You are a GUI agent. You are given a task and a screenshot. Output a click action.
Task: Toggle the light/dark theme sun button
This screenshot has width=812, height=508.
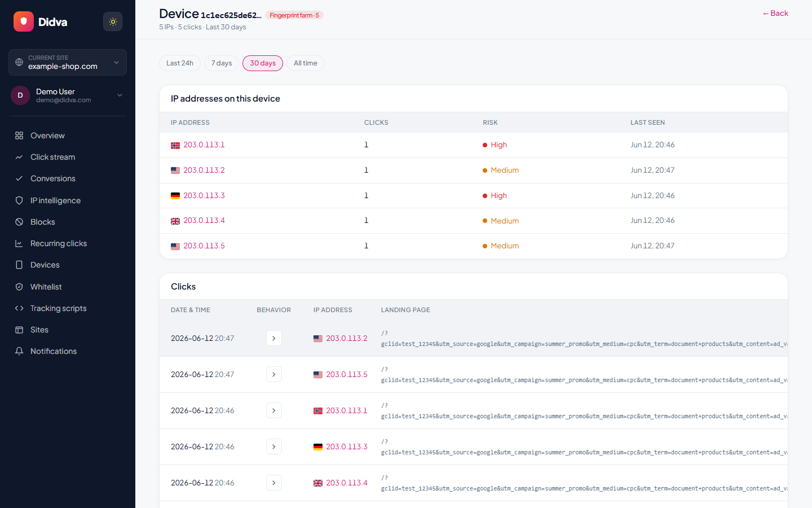113,21
